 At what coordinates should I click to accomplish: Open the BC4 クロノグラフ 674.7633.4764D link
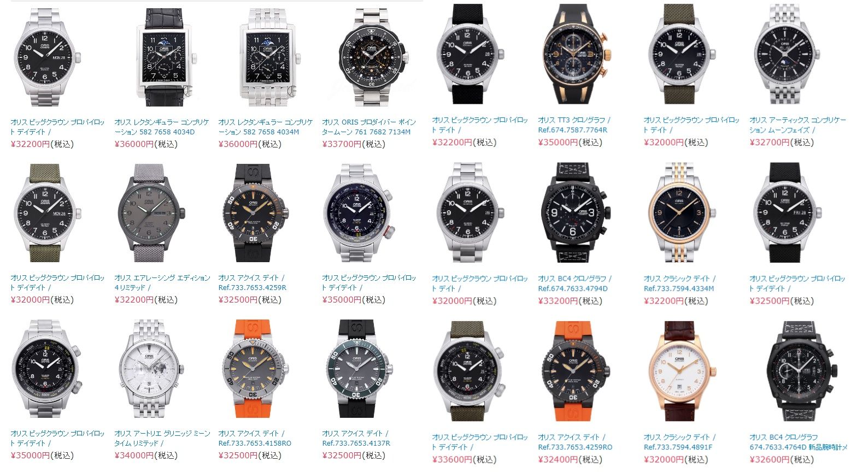click(x=798, y=442)
